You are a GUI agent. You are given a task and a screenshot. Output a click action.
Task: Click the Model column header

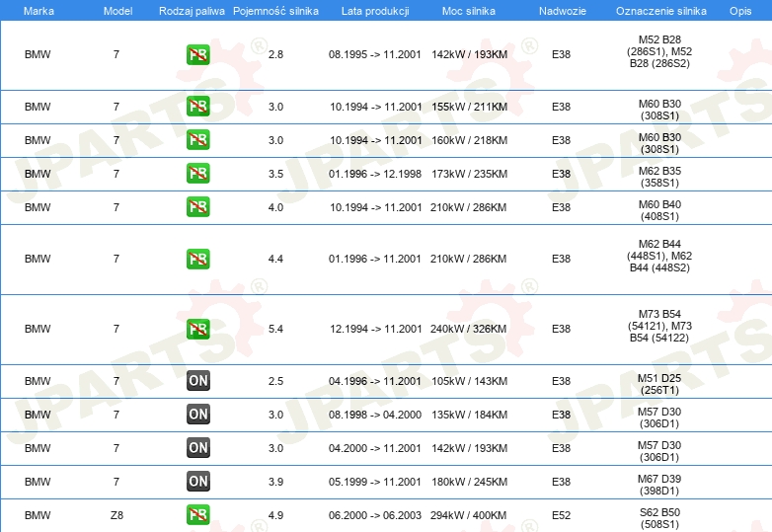[x=117, y=11]
